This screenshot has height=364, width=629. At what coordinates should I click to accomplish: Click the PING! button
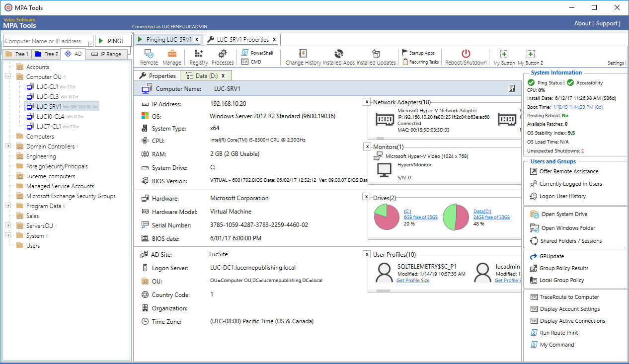pos(113,41)
